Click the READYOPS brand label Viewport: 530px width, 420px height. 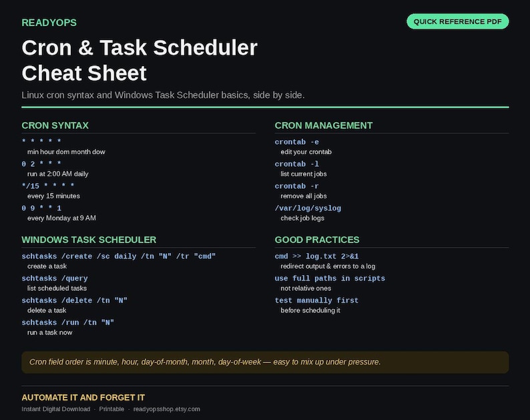(x=49, y=23)
